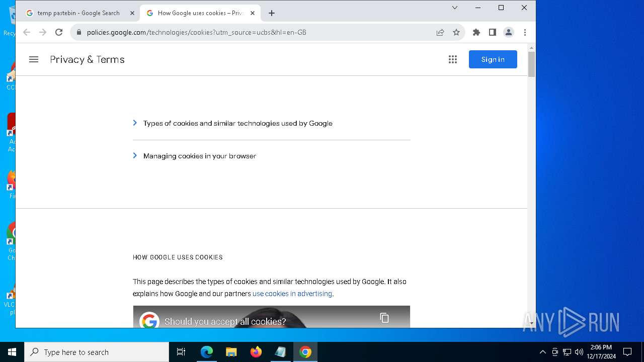644x362 pixels.
Task: Share this page icon in address bar
Action: coord(440,32)
